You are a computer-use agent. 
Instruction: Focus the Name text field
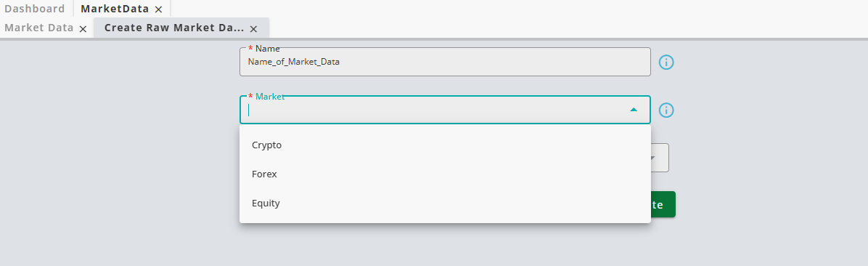pos(445,62)
